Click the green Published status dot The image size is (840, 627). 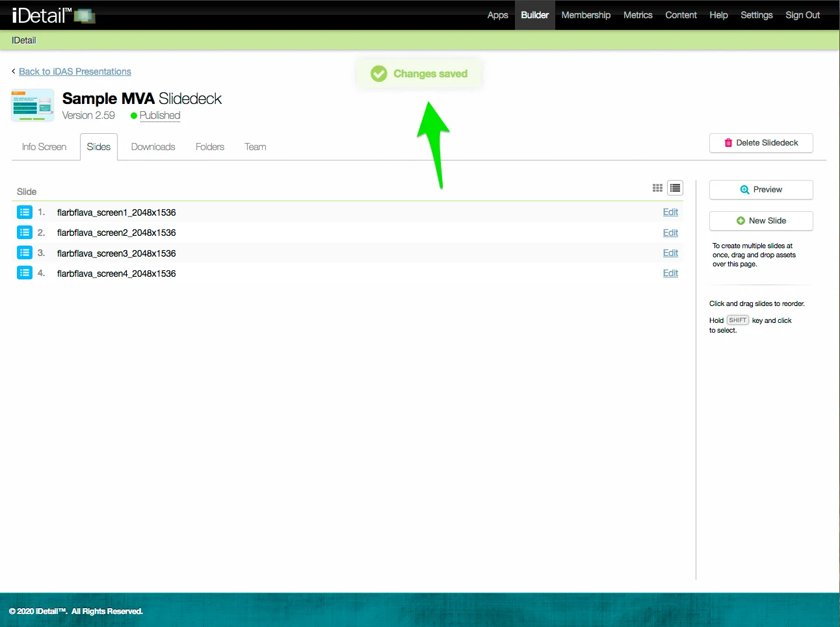[x=134, y=116]
